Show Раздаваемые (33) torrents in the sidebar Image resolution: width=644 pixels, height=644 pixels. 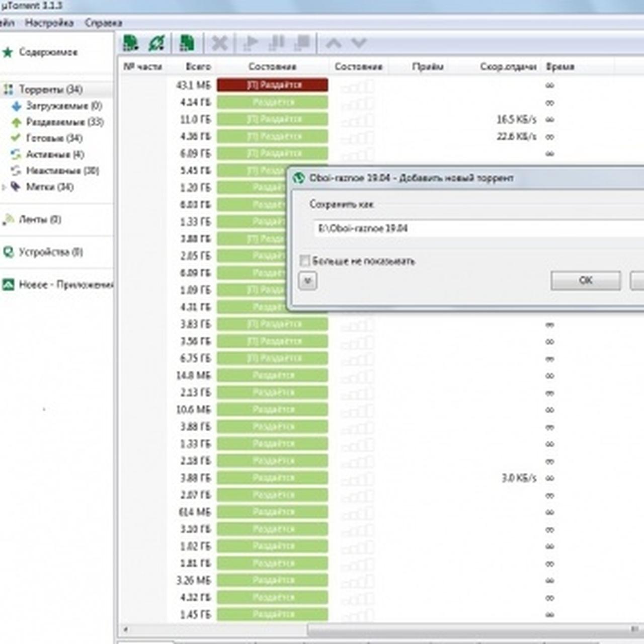[x=64, y=122]
